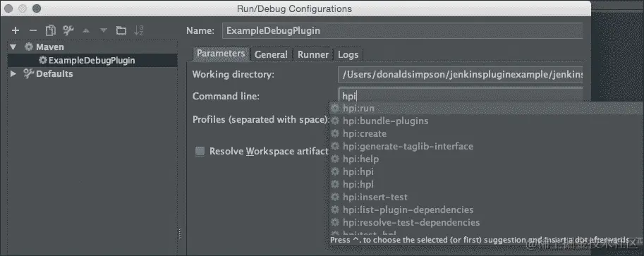Screen dimensions: 644x256
Task: Collapse the Maven tree node
Action: (x=13, y=47)
